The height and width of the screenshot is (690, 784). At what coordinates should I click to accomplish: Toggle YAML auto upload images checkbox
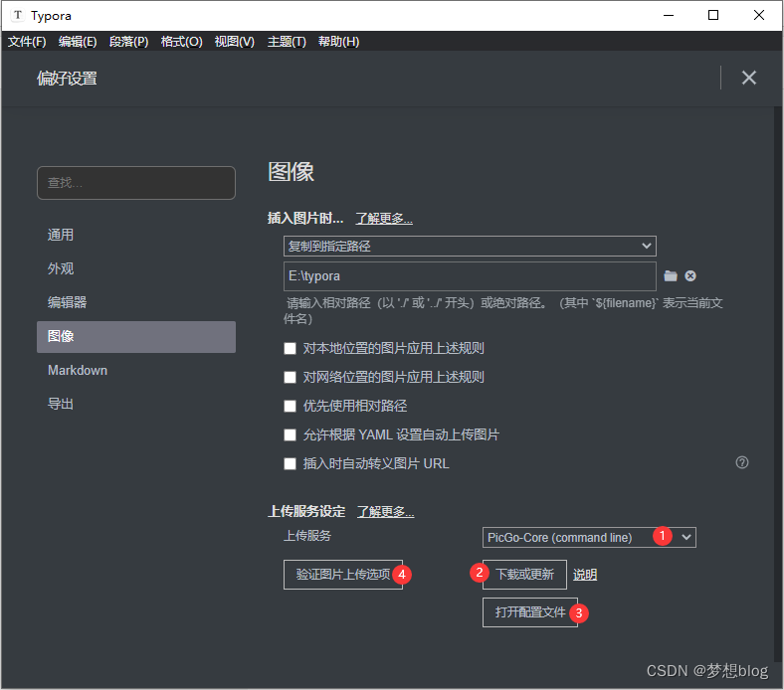(x=290, y=435)
